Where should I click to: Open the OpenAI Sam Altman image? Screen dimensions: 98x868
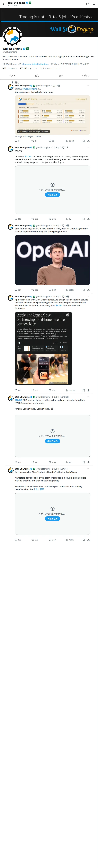click(52, 260)
